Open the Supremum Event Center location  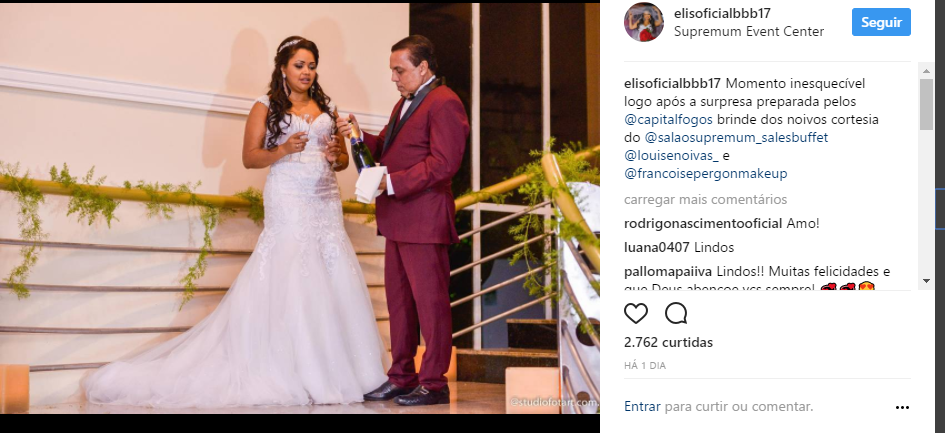[749, 31]
